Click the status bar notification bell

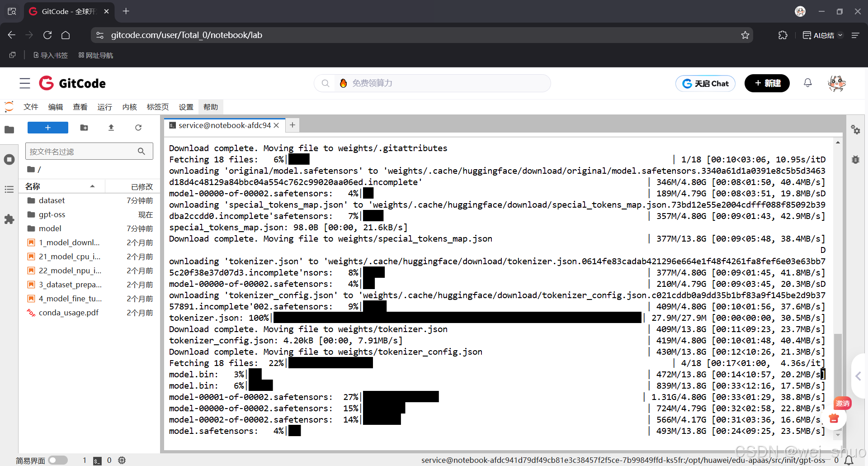[x=849, y=460]
